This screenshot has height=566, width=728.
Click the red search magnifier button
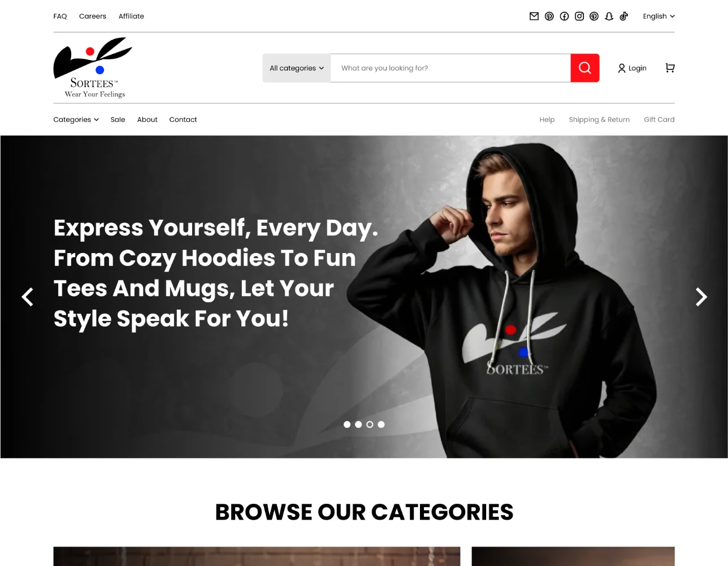tap(585, 68)
